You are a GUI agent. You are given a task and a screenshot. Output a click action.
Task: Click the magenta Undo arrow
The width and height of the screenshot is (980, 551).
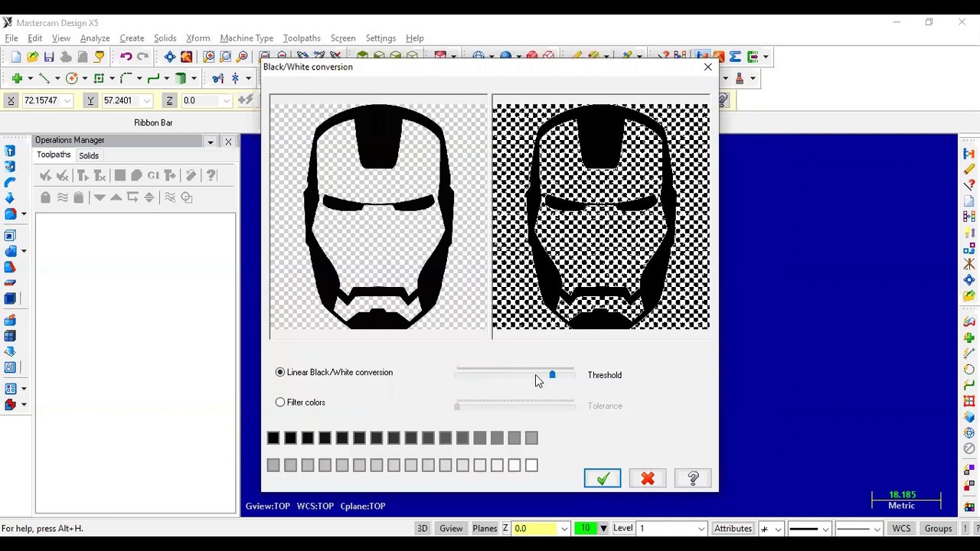[x=126, y=57]
